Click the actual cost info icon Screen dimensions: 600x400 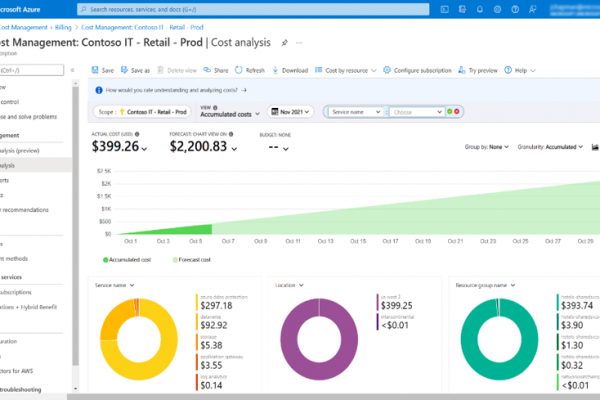pyautogui.click(x=137, y=134)
